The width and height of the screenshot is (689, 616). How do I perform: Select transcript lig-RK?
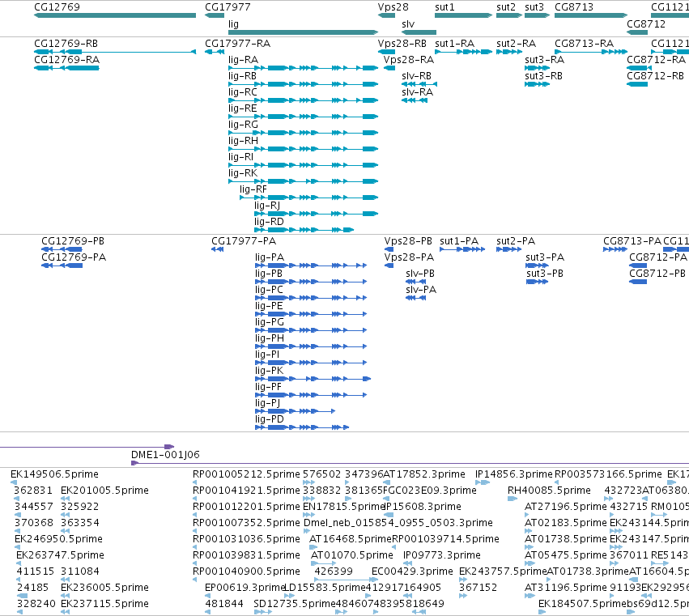point(303,181)
